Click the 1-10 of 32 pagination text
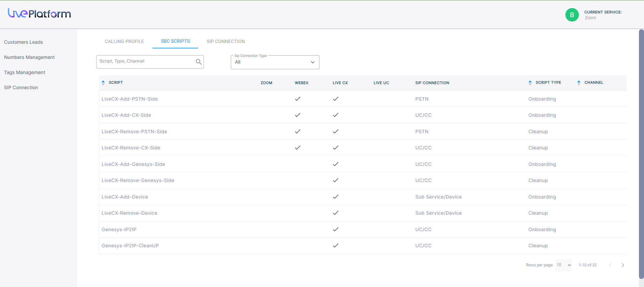The image size is (644, 287). (x=588, y=265)
